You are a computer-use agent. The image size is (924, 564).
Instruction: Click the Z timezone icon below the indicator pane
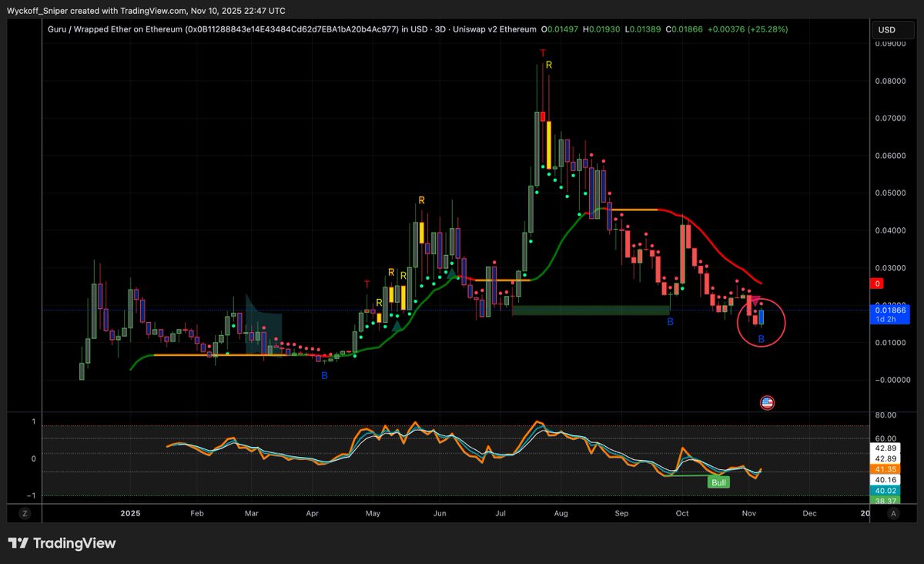25,512
